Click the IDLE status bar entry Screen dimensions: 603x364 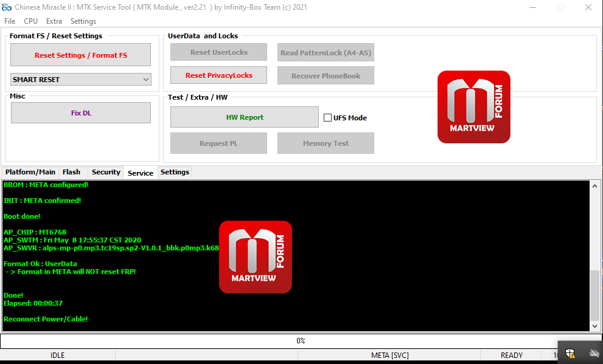coord(57,355)
